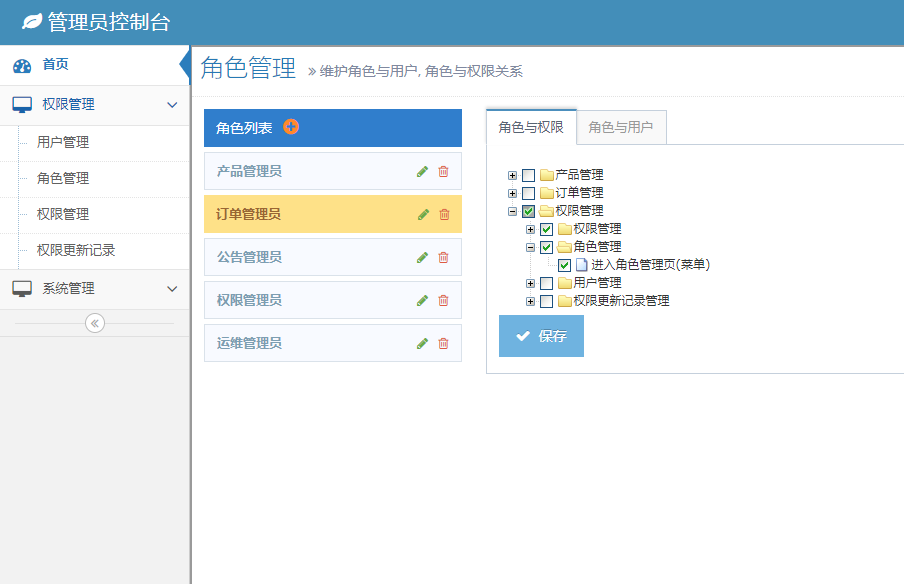The height and width of the screenshot is (584, 904).
Task: Delete the 运维管理员 role
Action: pos(443,344)
